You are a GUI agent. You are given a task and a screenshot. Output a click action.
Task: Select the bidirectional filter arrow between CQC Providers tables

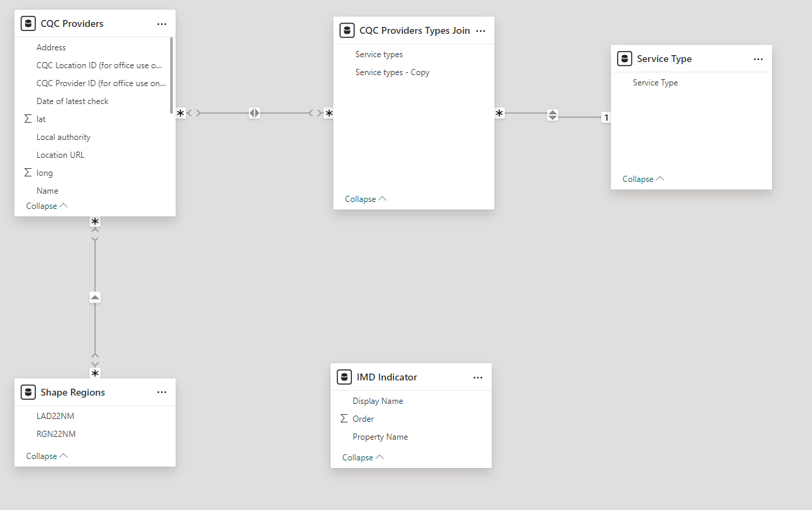coord(255,113)
